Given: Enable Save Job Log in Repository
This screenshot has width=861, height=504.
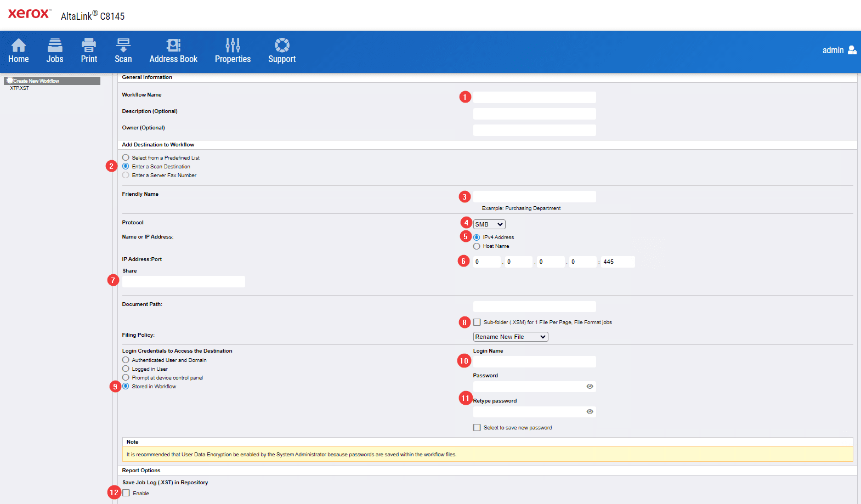Looking at the screenshot, I should click(126, 493).
